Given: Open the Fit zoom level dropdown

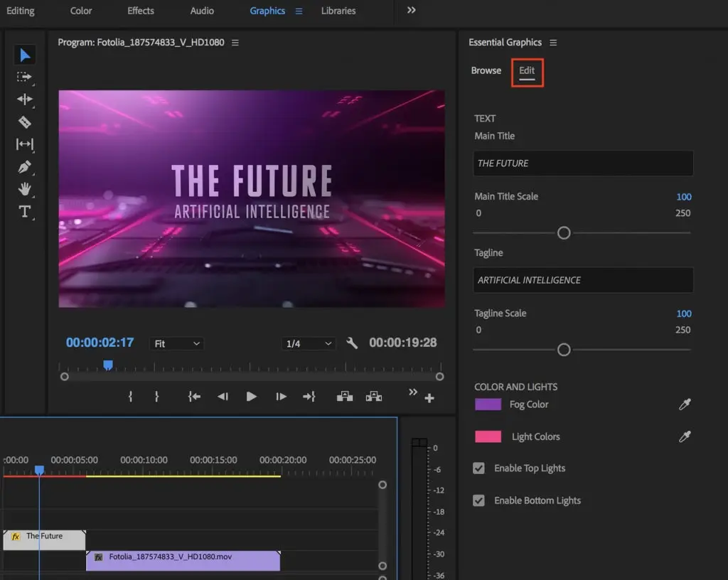Looking at the screenshot, I should point(176,343).
